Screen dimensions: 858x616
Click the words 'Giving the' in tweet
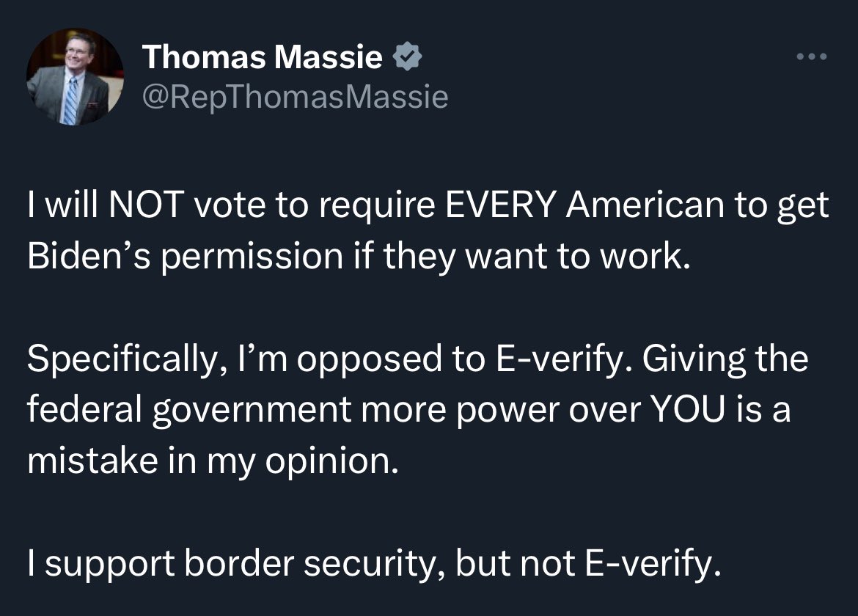coord(725,359)
